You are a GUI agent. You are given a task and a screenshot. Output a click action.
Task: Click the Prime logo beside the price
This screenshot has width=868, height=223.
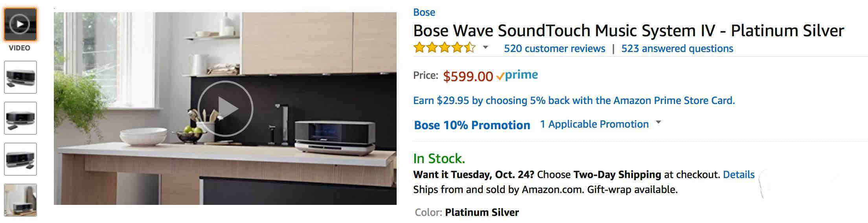click(517, 75)
